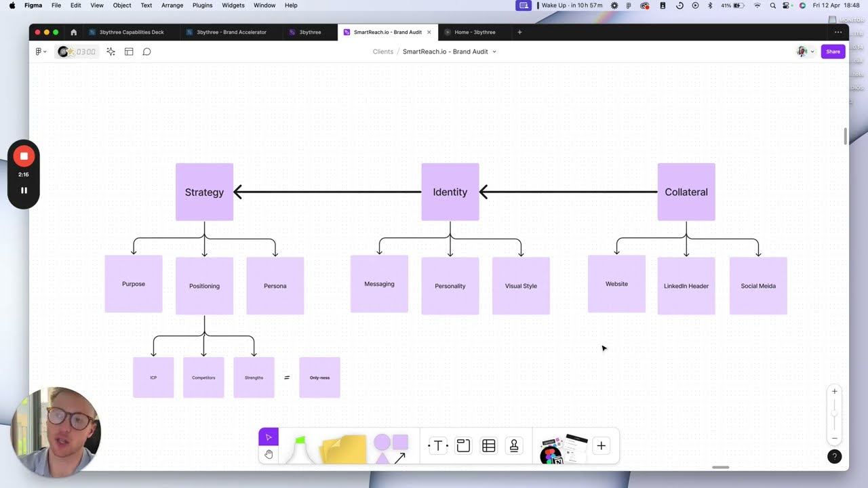This screenshot has height=488, width=868.
Task: Select the Text tool
Action: coord(438,446)
